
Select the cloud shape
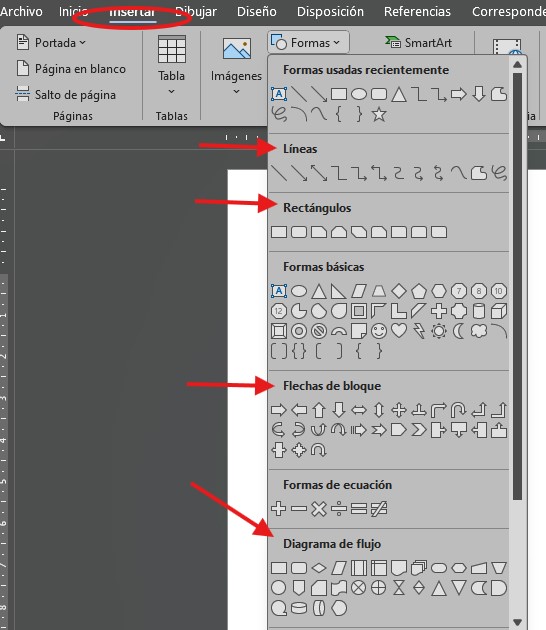479,331
